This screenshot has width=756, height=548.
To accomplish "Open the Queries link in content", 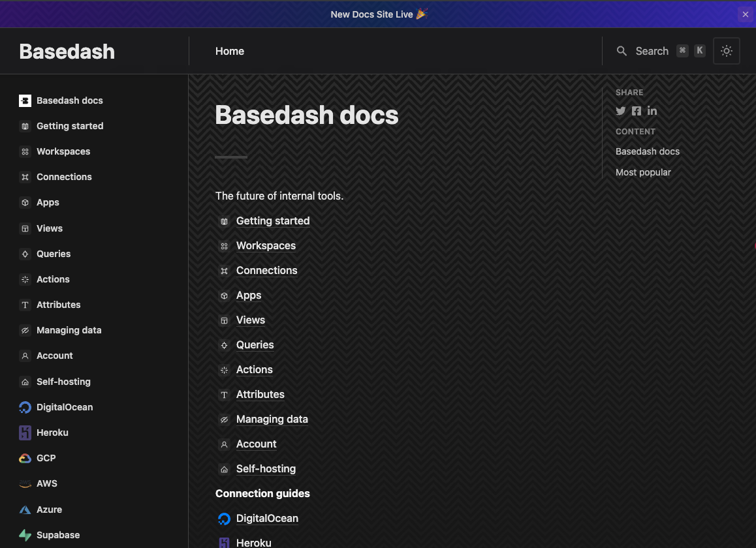I will pos(255,344).
